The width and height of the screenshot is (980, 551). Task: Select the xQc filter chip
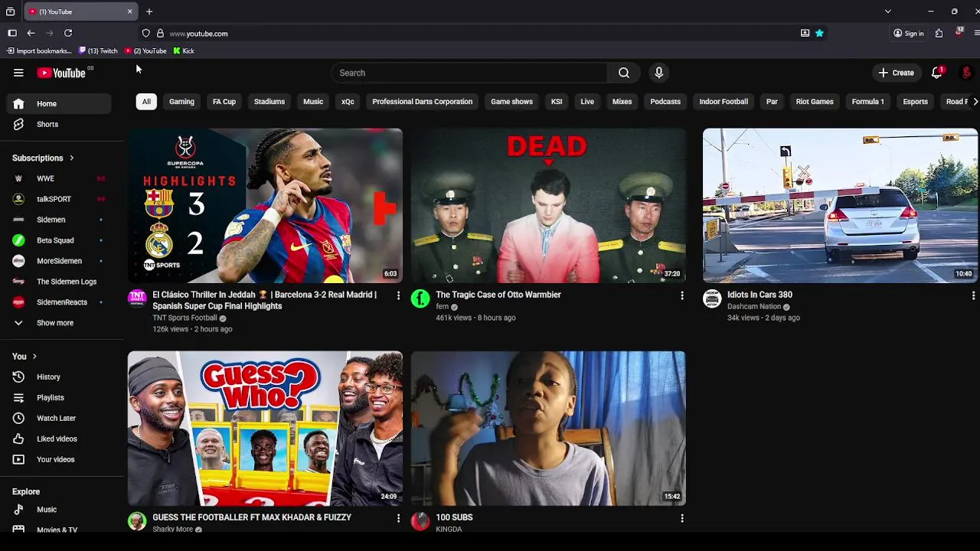348,102
